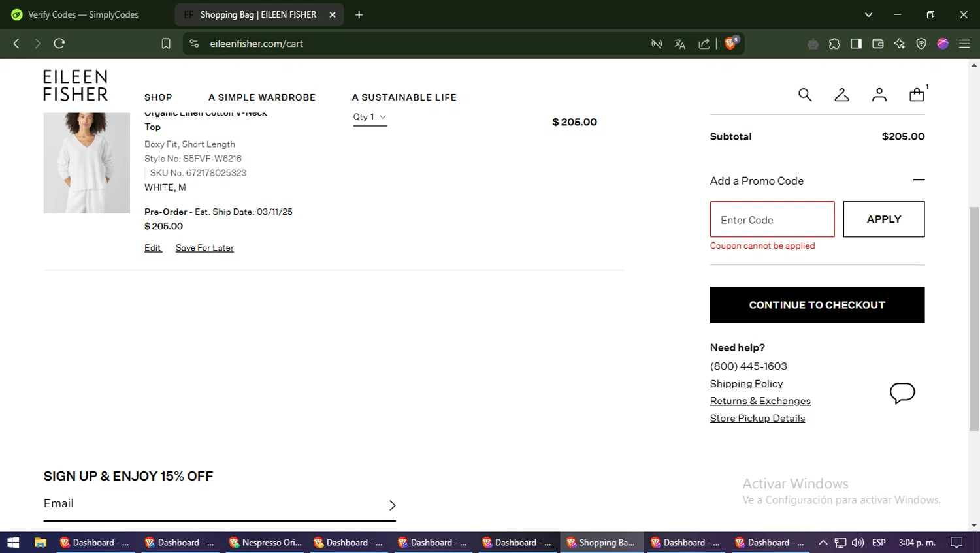The height and width of the screenshot is (553, 980).
Task: Bookmark this page icon
Action: coord(166,44)
